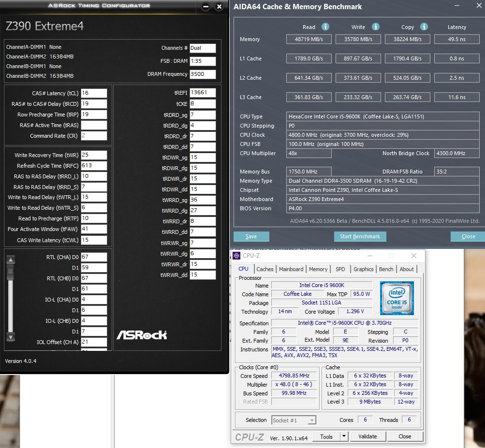Close the CPU-Z window

[x=414, y=256]
